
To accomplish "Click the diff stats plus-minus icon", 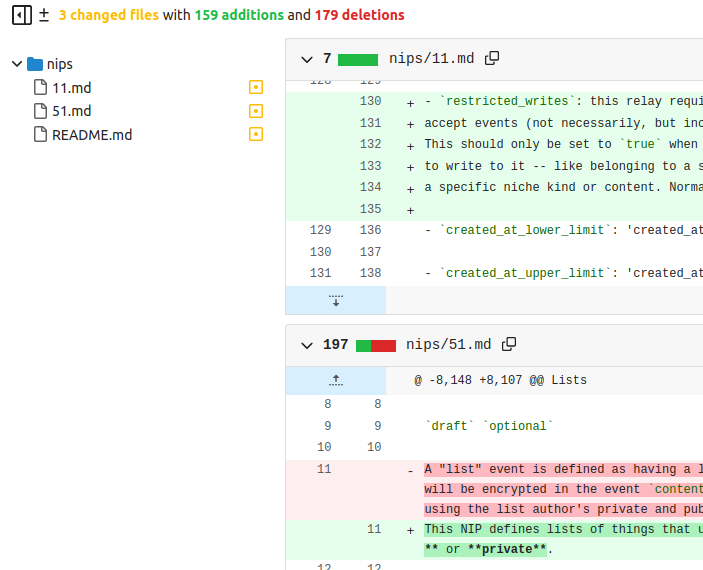I will (43, 15).
